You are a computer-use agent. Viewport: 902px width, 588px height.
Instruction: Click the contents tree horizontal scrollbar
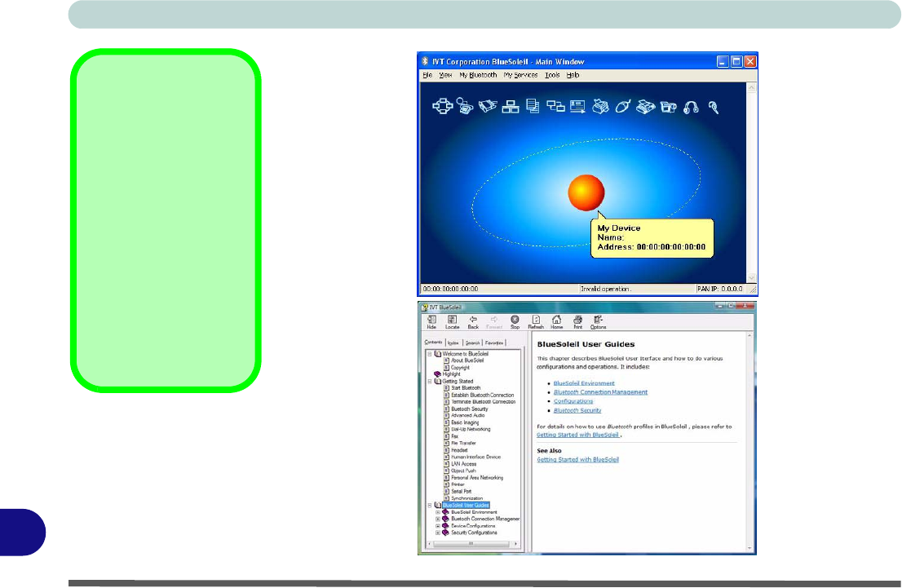[471, 544]
